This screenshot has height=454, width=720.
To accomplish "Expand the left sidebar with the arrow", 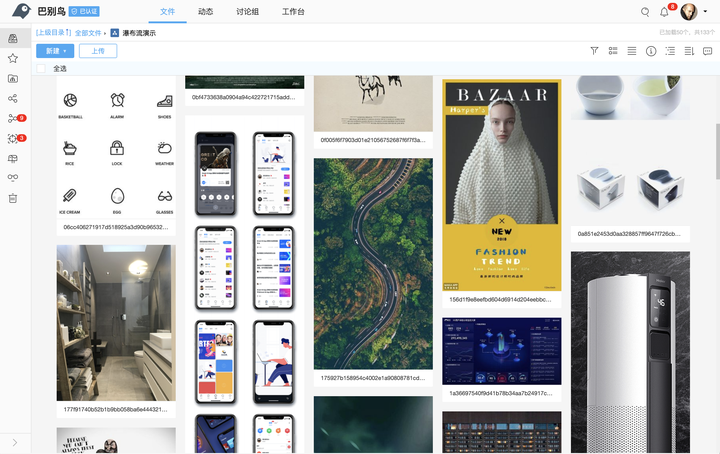I will [x=15, y=443].
